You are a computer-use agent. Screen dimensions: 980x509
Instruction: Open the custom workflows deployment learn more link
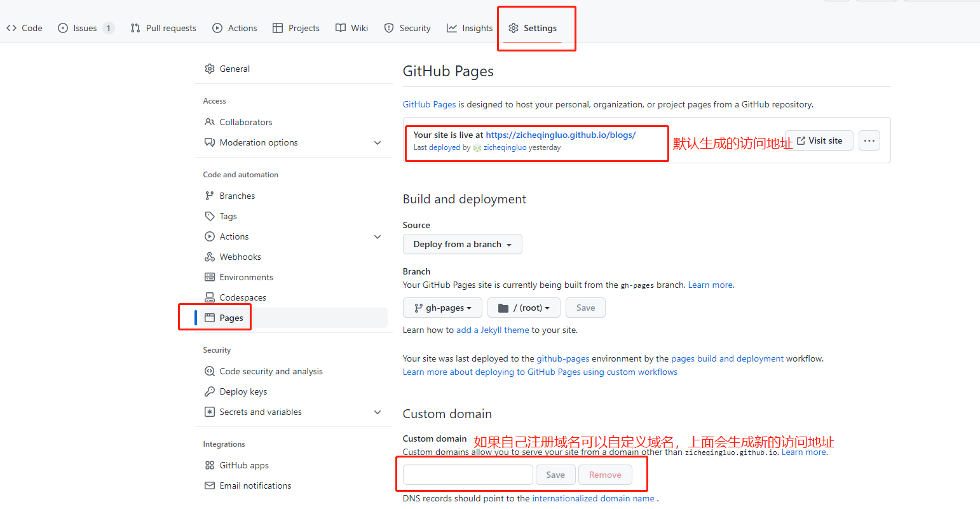point(540,372)
